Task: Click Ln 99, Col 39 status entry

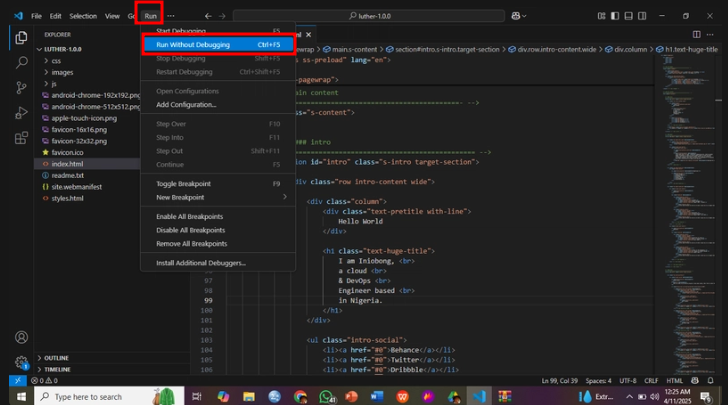Action: pos(559,380)
